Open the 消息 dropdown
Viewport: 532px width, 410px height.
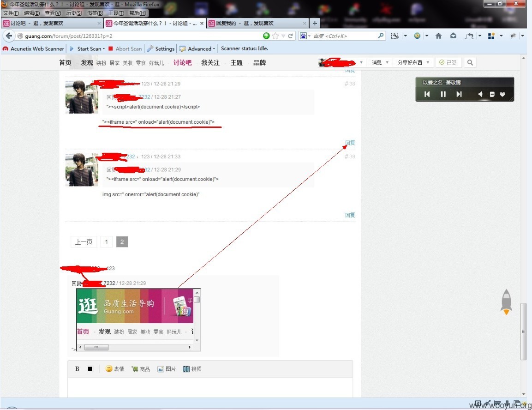(380, 62)
